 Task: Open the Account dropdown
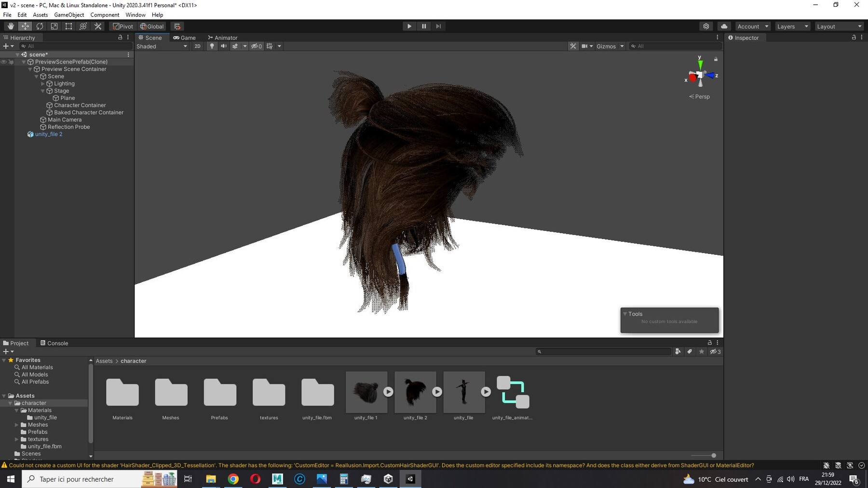[x=753, y=26]
